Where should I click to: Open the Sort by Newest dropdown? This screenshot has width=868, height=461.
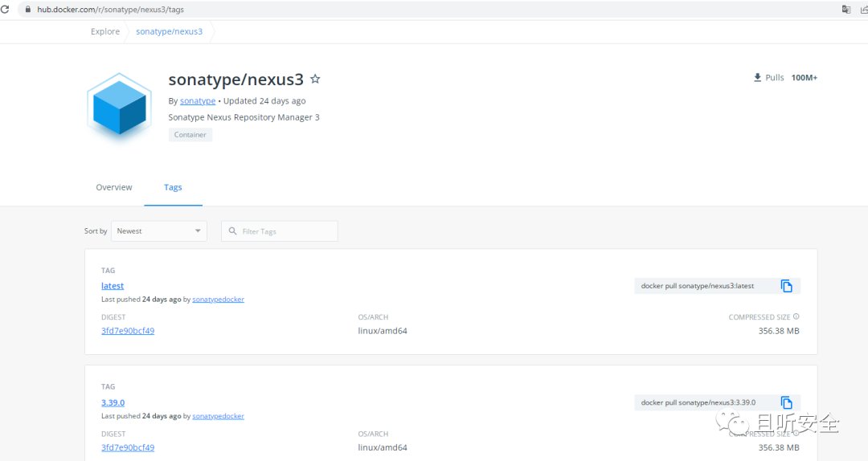(159, 230)
